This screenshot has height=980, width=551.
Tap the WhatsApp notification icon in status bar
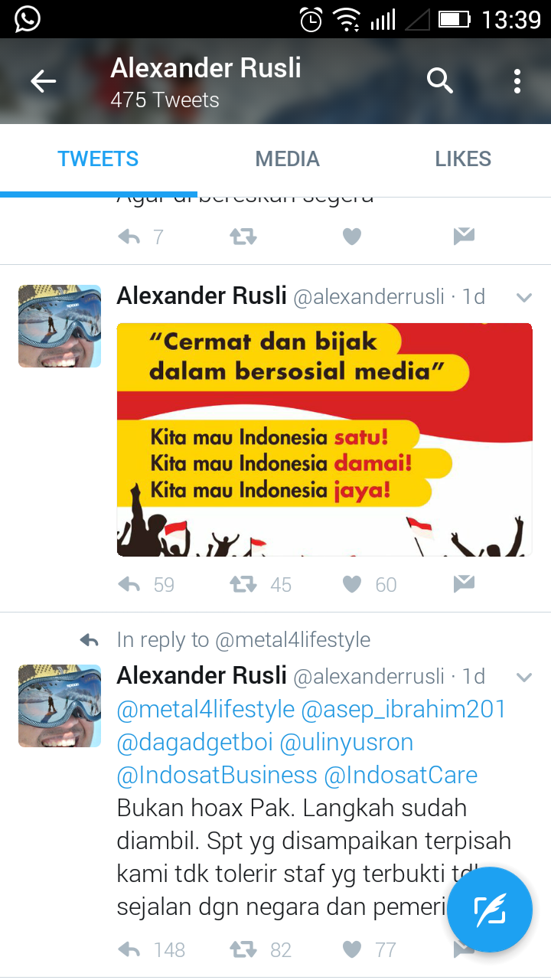tap(28, 19)
